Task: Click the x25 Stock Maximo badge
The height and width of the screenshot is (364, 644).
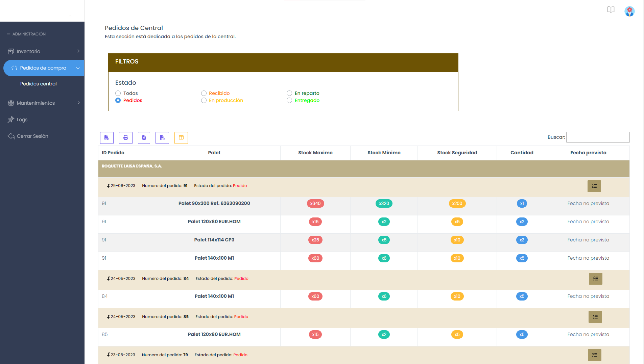Action: [x=315, y=240]
